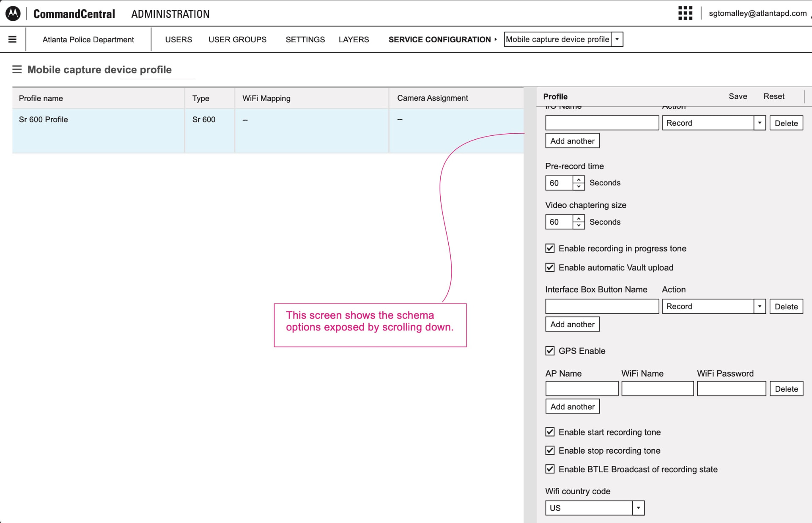Click the Pre-record time number field
The height and width of the screenshot is (523, 812).
click(559, 183)
